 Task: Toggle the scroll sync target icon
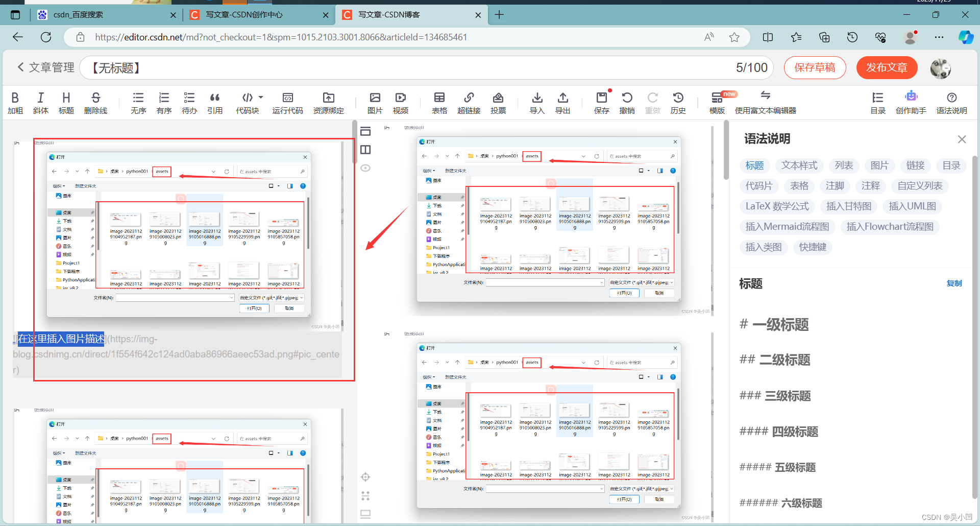(365, 477)
